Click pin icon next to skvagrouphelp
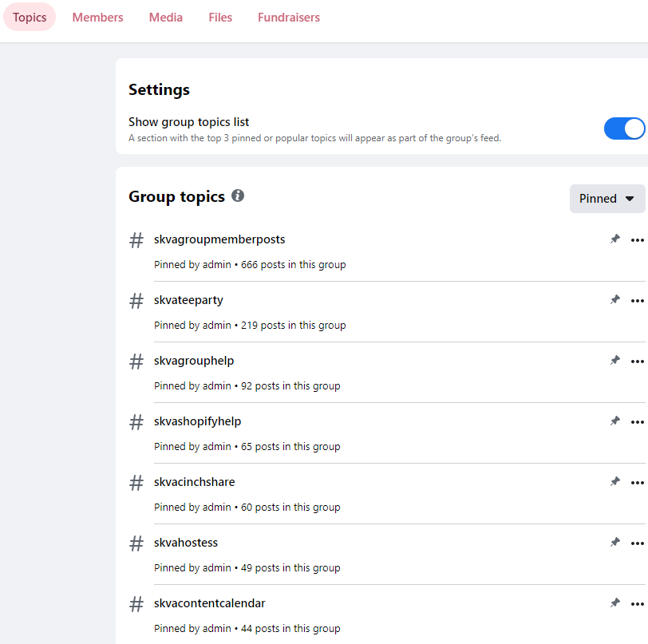This screenshot has height=644, width=648. click(615, 361)
